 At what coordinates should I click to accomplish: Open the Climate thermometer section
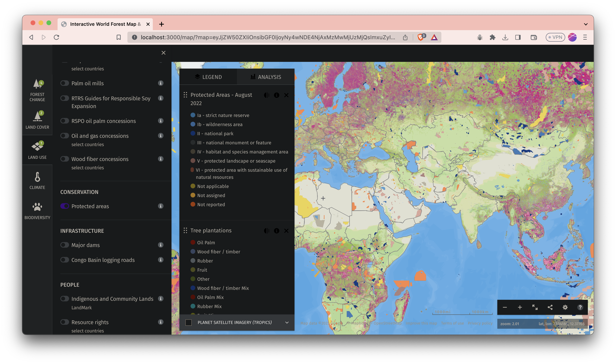pos(37,181)
